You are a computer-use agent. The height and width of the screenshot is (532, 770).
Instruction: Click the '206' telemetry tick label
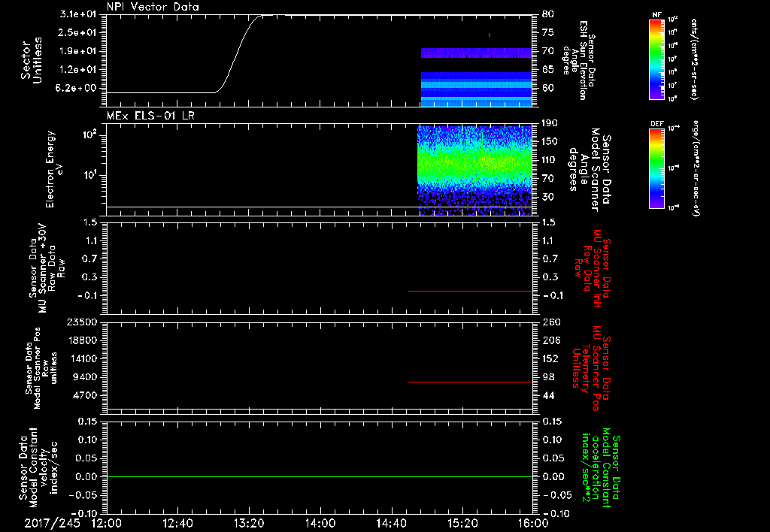(551, 340)
